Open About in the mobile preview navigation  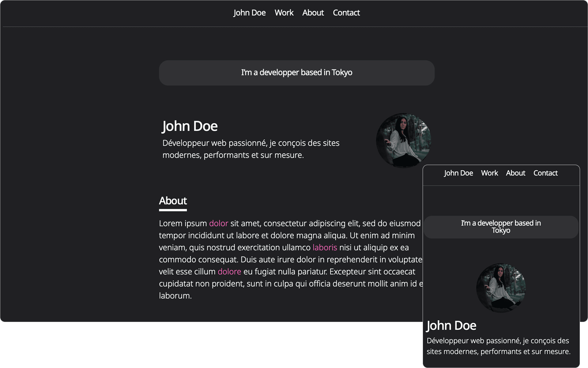[x=515, y=173]
